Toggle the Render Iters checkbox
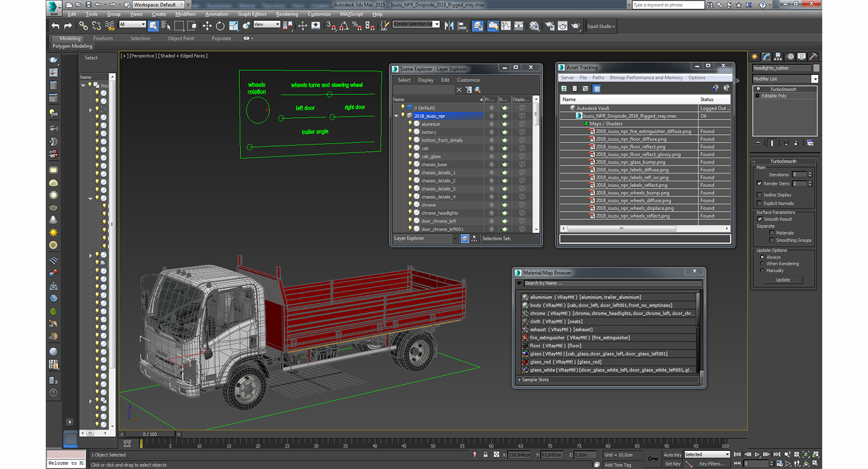The height and width of the screenshot is (469, 868). (759, 183)
